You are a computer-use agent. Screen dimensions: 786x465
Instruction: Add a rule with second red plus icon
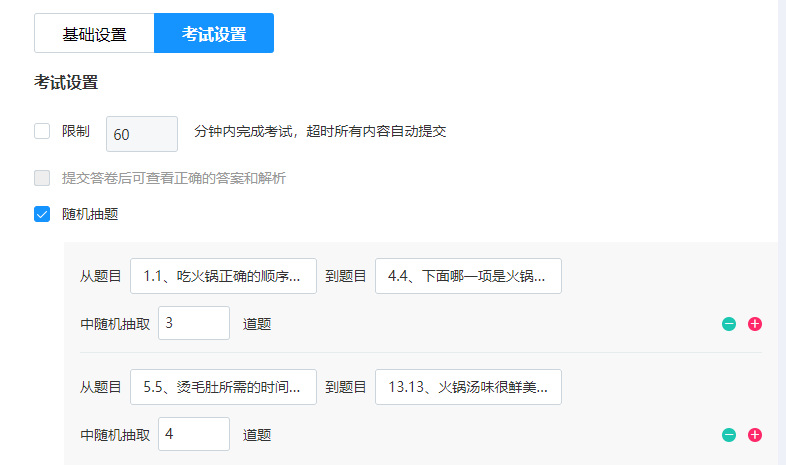point(755,435)
